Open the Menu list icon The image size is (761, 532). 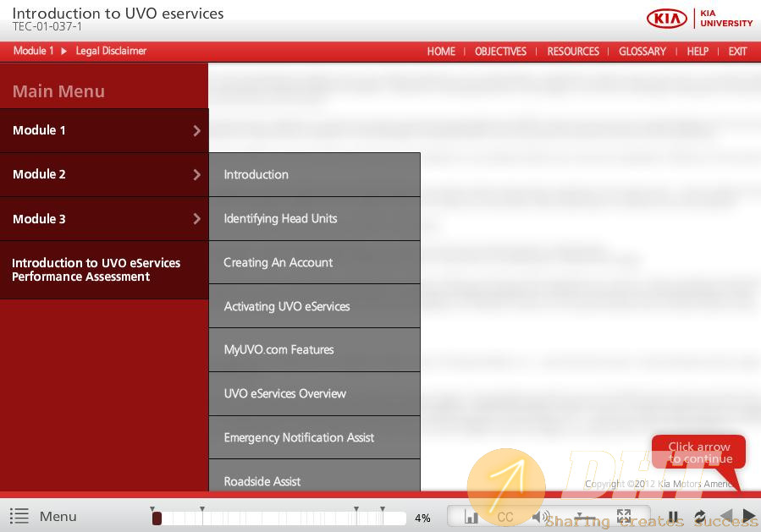19,516
